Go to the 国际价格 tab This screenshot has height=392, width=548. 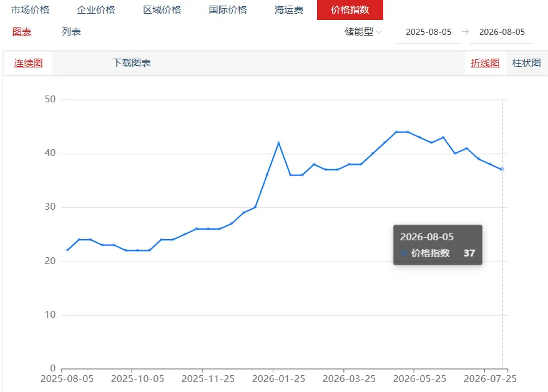[x=228, y=10]
